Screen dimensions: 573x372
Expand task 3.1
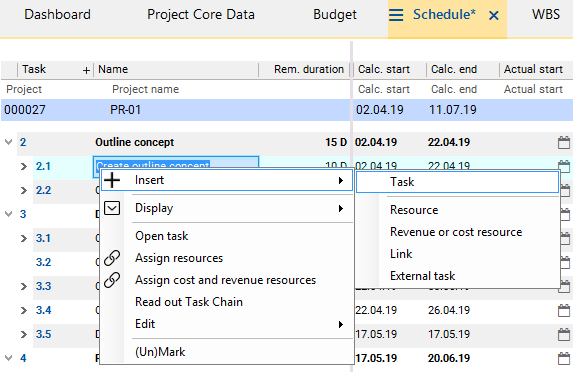point(24,238)
